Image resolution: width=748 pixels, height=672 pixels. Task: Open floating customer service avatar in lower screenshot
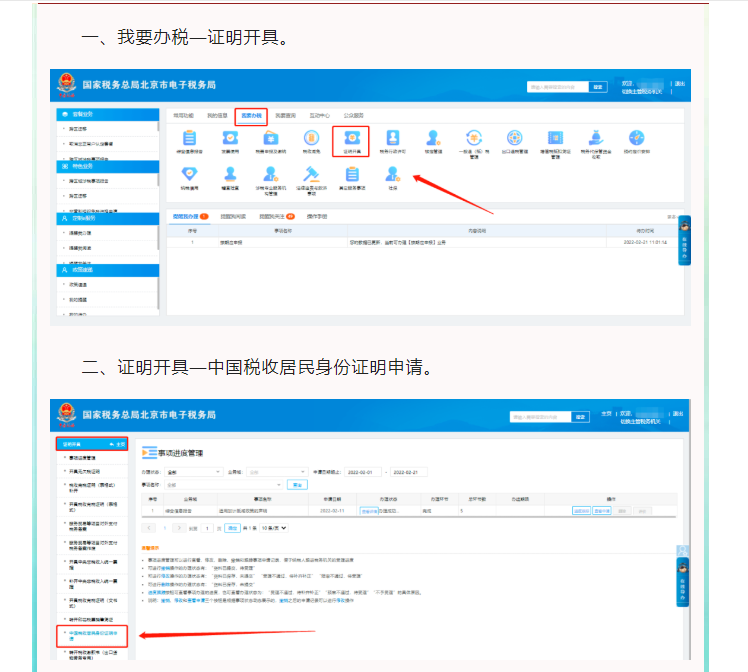(683, 568)
